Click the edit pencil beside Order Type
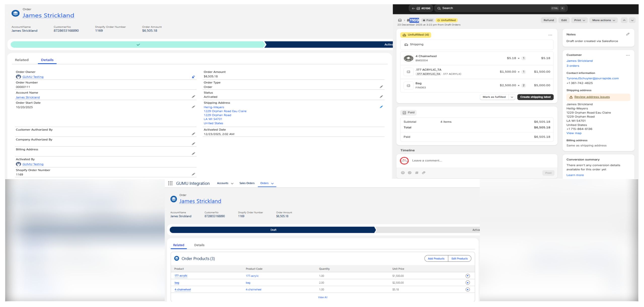 tap(381, 87)
